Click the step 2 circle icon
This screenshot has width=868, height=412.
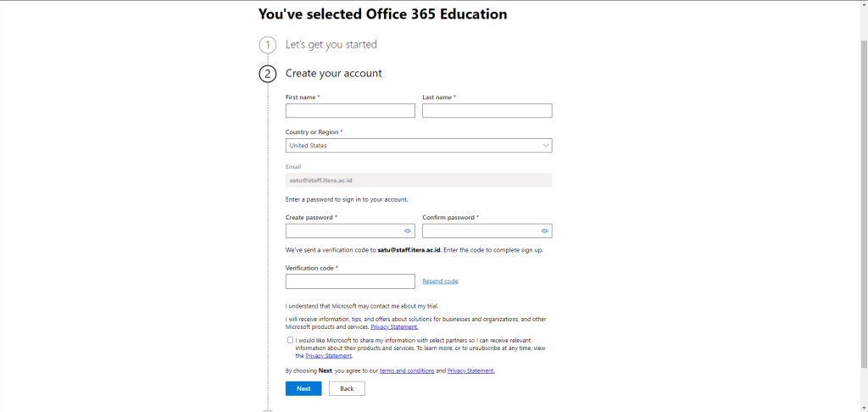click(268, 74)
